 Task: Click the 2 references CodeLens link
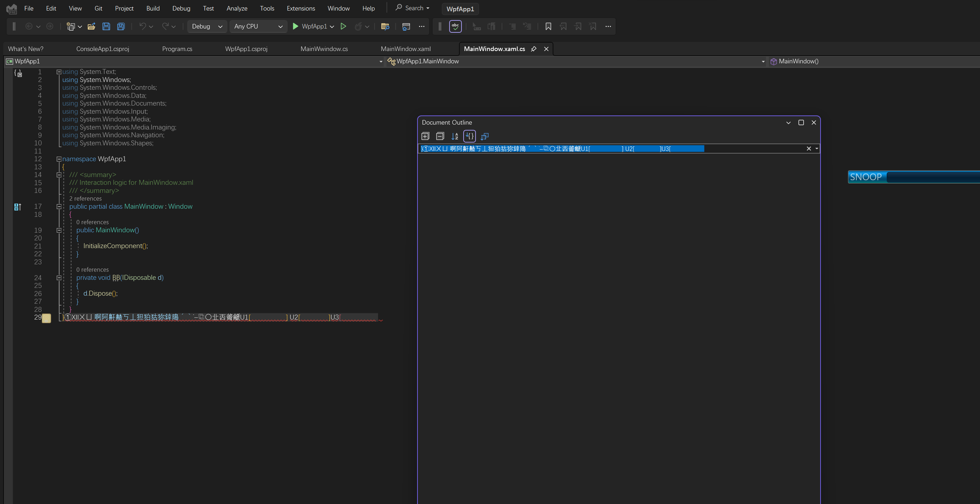point(85,199)
